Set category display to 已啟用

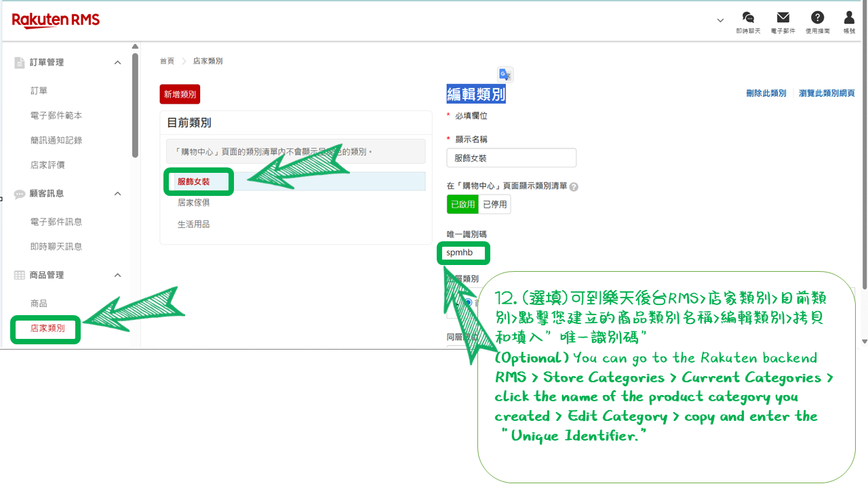coord(462,204)
